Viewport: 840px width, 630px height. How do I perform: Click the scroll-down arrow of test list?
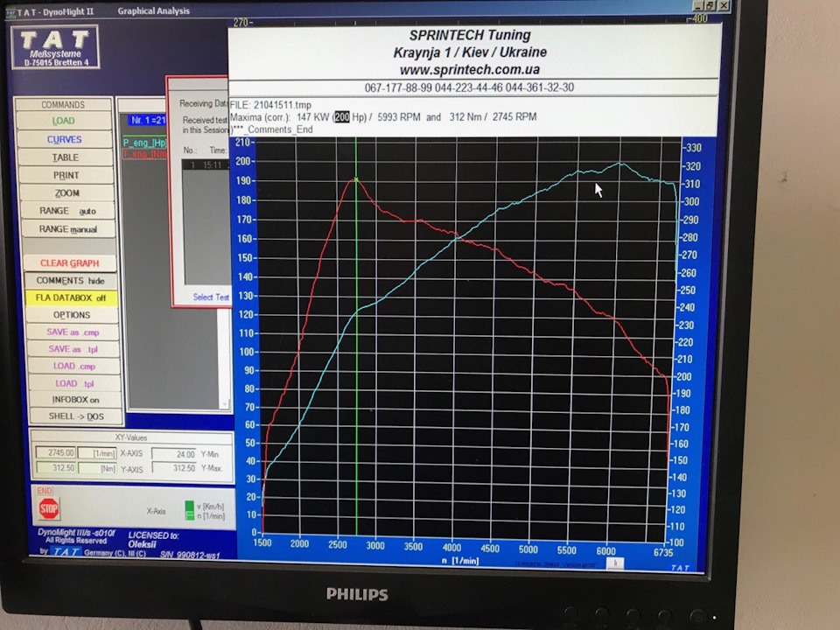225,404
